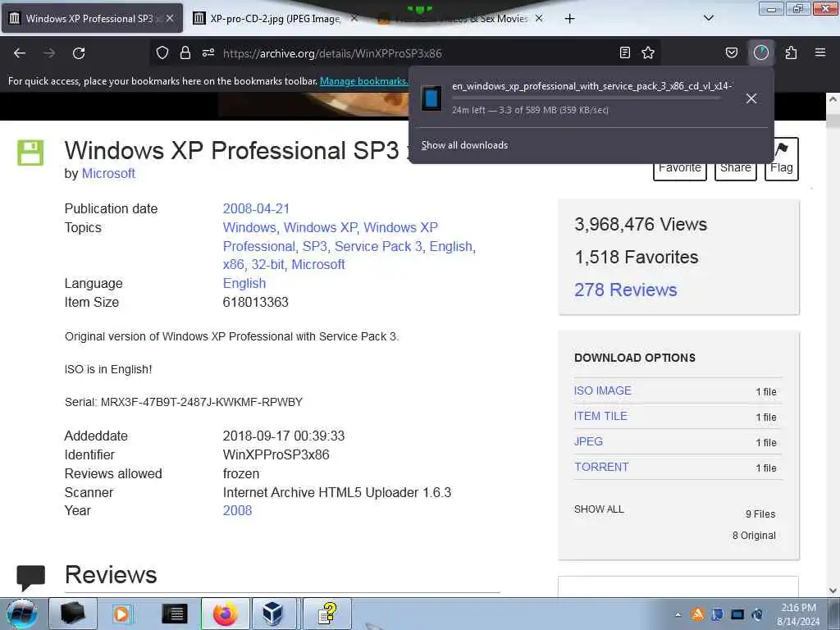Open the question-mark help taskbar icon
Screen dimensions: 840x630
click(x=327, y=614)
